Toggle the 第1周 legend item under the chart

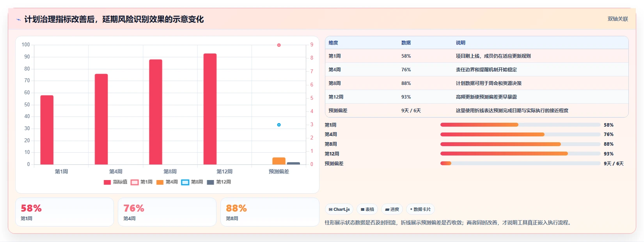142,182
